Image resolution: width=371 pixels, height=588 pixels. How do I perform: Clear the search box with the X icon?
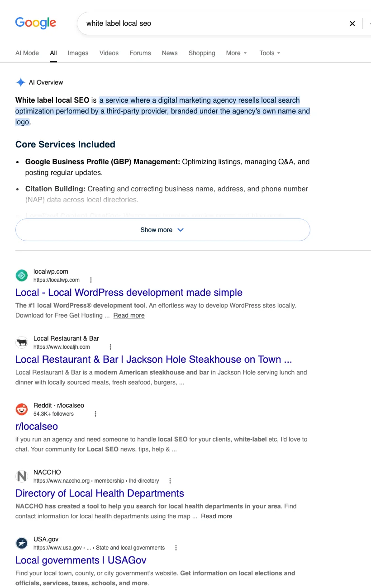click(352, 24)
